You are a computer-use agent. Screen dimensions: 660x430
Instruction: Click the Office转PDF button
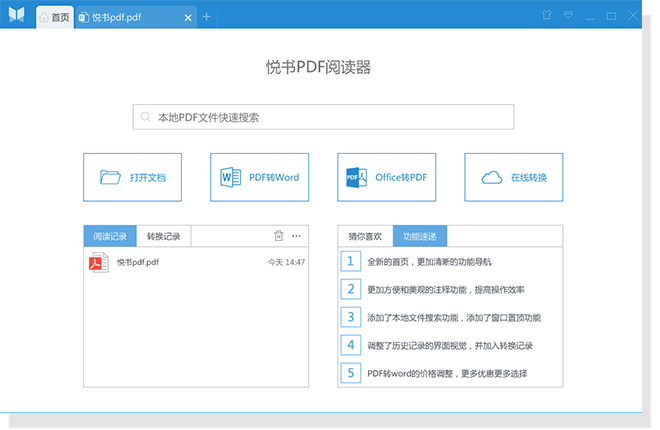click(x=386, y=177)
